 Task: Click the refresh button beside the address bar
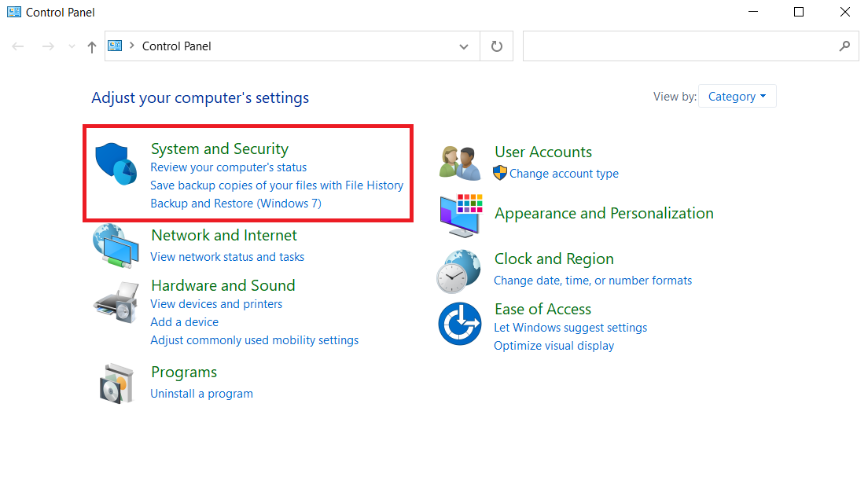click(496, 46)
